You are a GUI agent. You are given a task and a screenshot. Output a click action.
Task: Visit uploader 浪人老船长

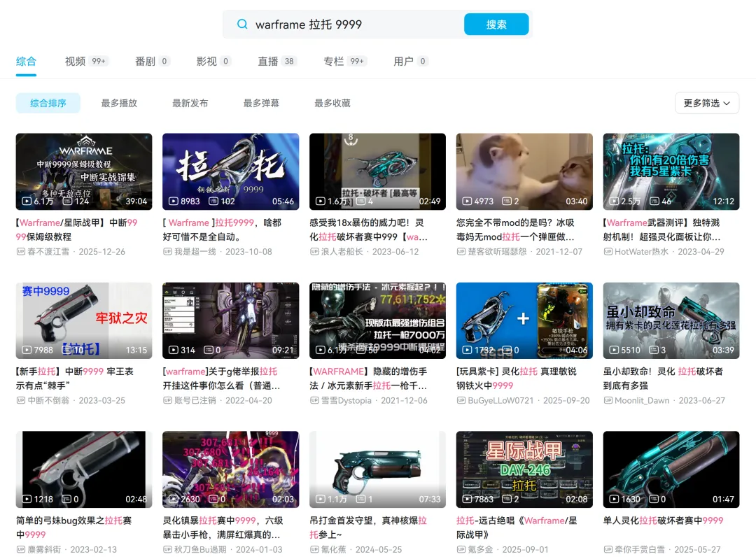click(342, 252)
